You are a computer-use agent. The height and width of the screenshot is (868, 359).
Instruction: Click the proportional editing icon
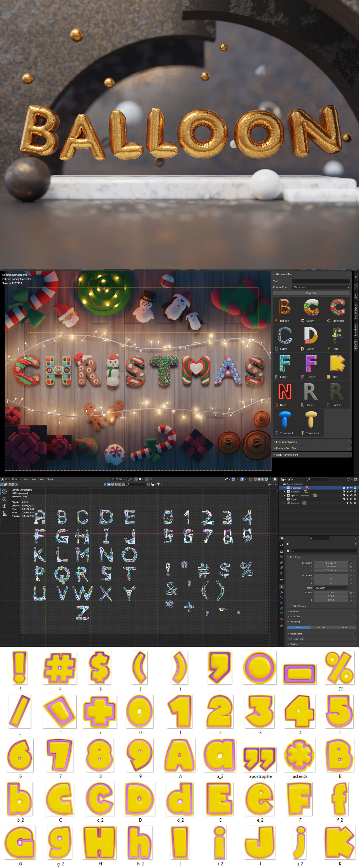[147, 479]
